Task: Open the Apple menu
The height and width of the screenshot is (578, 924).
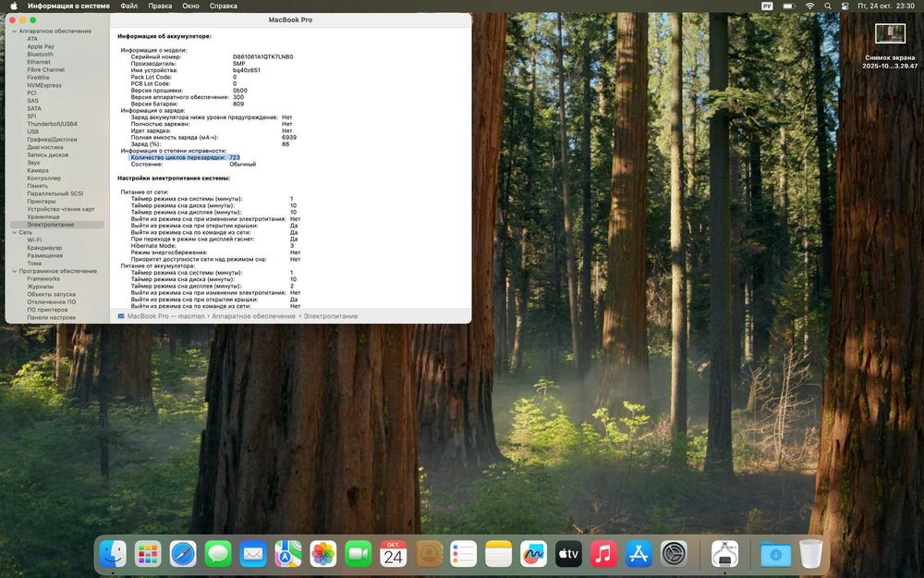Action: pos(14,6)
